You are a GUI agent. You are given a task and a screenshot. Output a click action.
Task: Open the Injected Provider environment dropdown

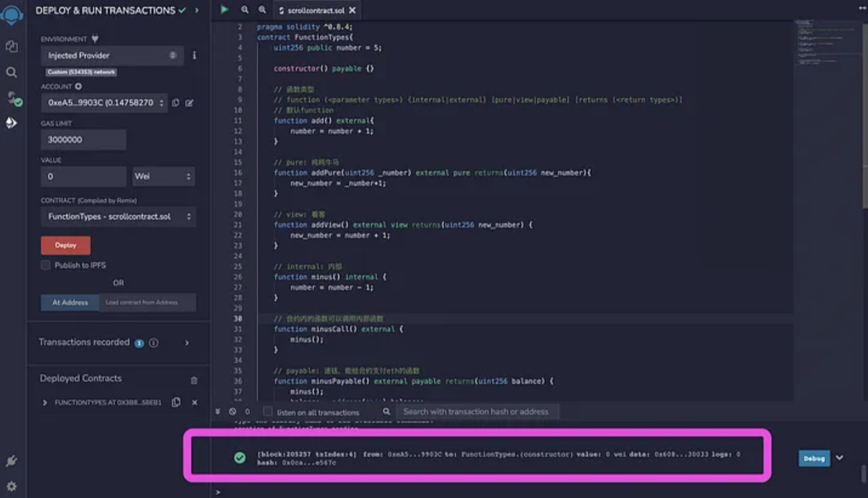click(112, 55)
